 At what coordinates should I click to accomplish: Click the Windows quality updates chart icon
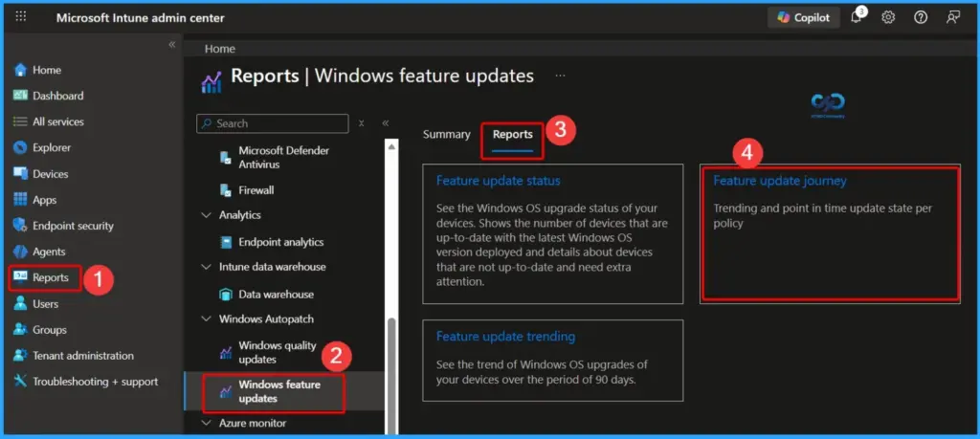[x=226, y=353]
